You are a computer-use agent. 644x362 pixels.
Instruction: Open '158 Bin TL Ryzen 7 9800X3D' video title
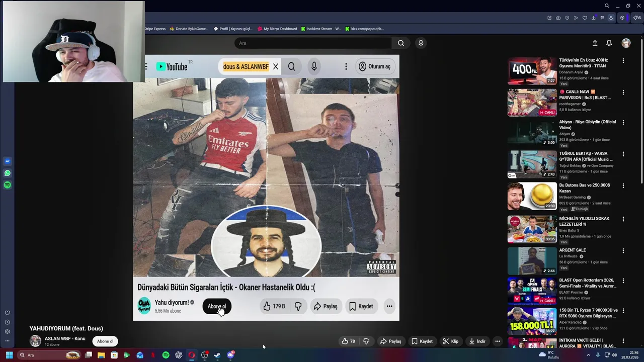coord(588,313)
